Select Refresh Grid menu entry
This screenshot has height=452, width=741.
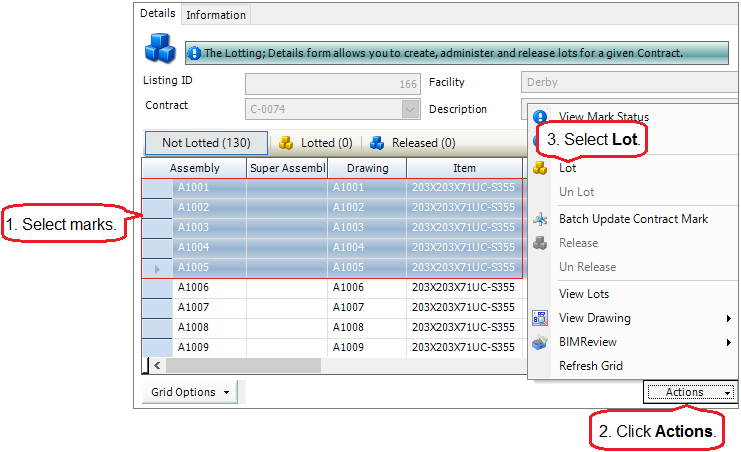pos(591,366)
